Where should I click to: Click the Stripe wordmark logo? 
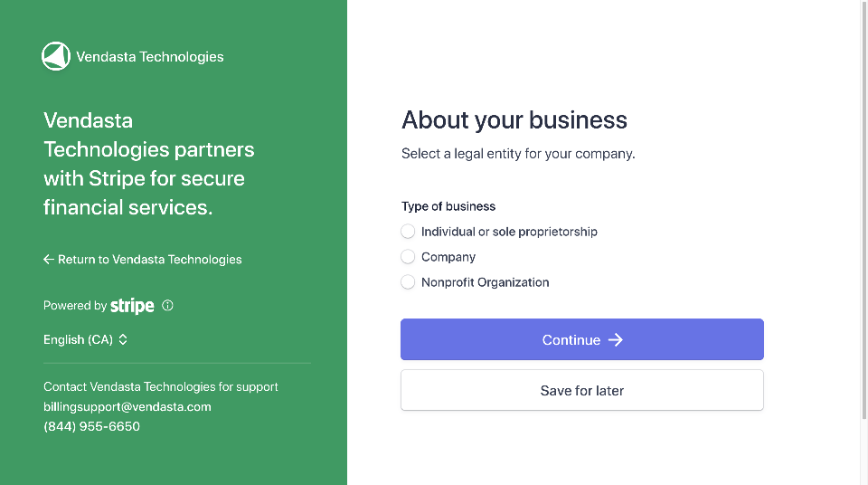click(132, 306)
